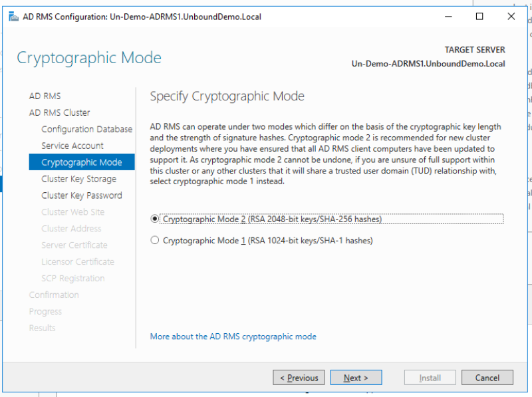The image size is (532, 397).
Task: Select Cryptographic Mode 2 radio button
Action: (x=154, y=219)
